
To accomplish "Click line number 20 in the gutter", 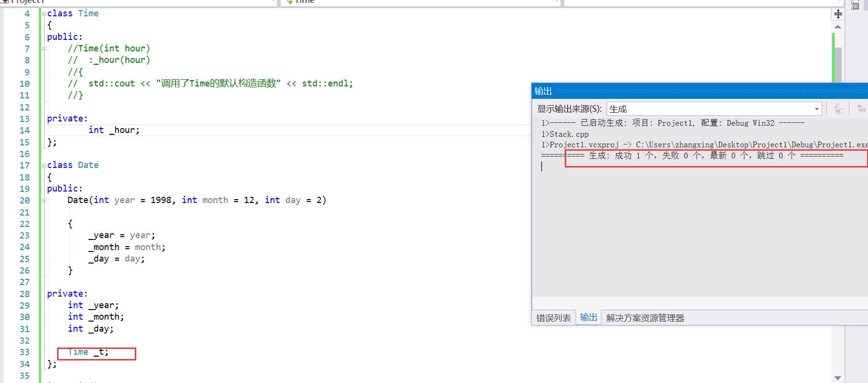I will point(24,201).
